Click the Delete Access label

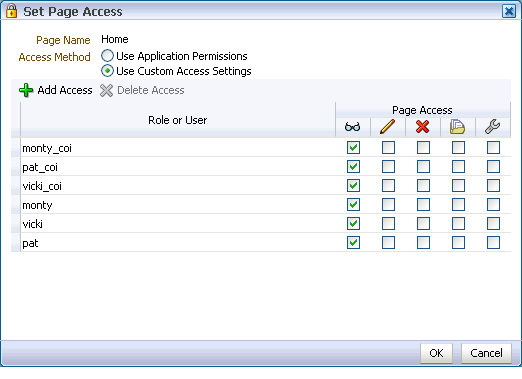pyautogui.click(x=151, y=90)
